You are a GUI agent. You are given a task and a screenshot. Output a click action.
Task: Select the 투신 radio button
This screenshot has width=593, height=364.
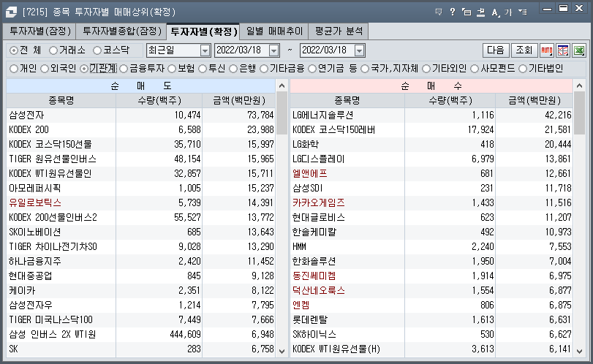pyautogui.click(x=203, y=69)
